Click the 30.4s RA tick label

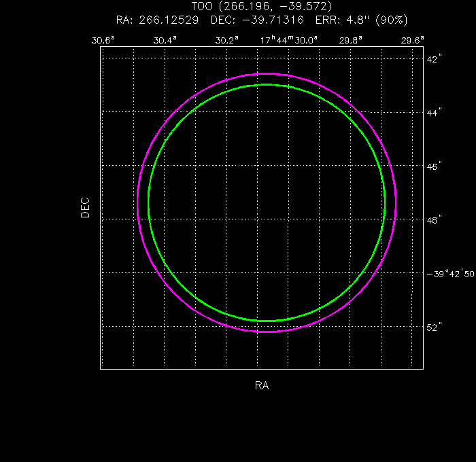coord(165,40)
